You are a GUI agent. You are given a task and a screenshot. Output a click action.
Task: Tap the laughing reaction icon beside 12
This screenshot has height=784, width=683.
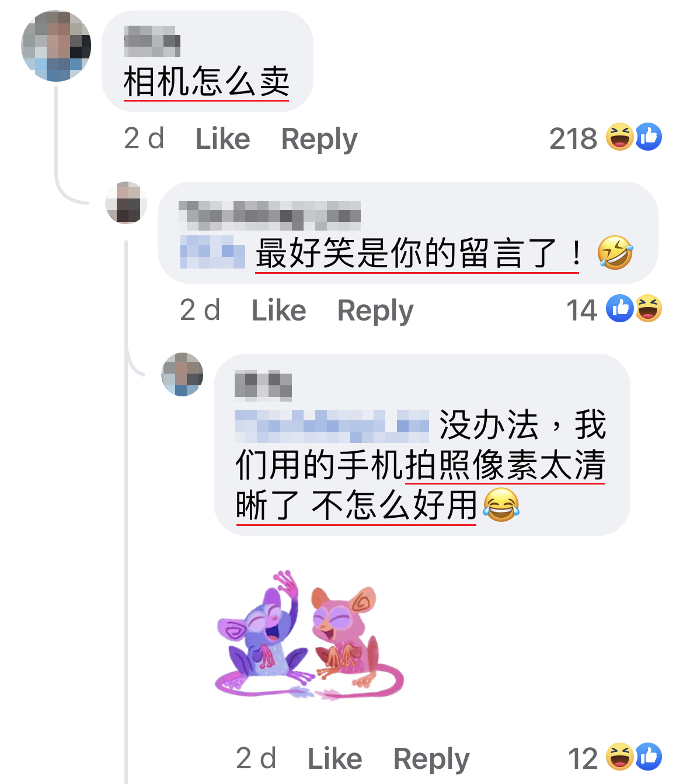pos(619,757)
